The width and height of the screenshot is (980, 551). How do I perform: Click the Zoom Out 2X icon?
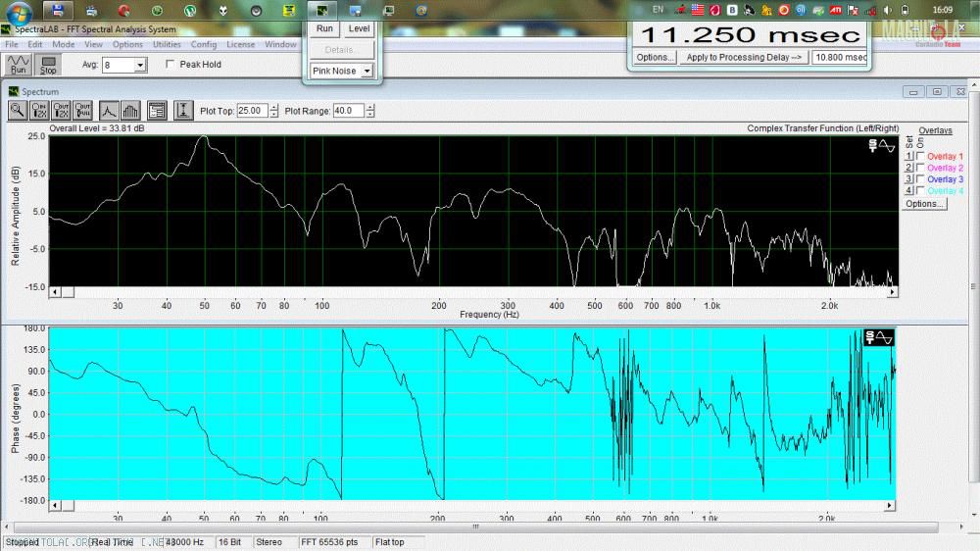[61, 111]
